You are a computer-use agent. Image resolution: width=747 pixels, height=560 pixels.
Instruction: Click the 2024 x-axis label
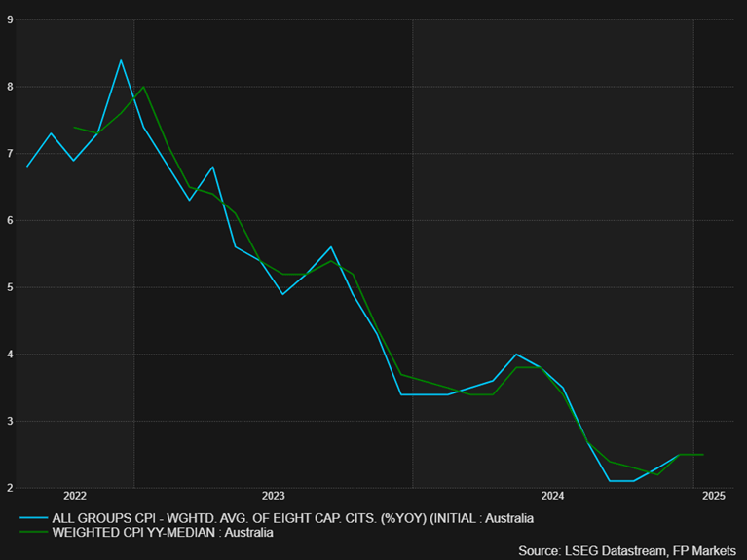(552, 496)
